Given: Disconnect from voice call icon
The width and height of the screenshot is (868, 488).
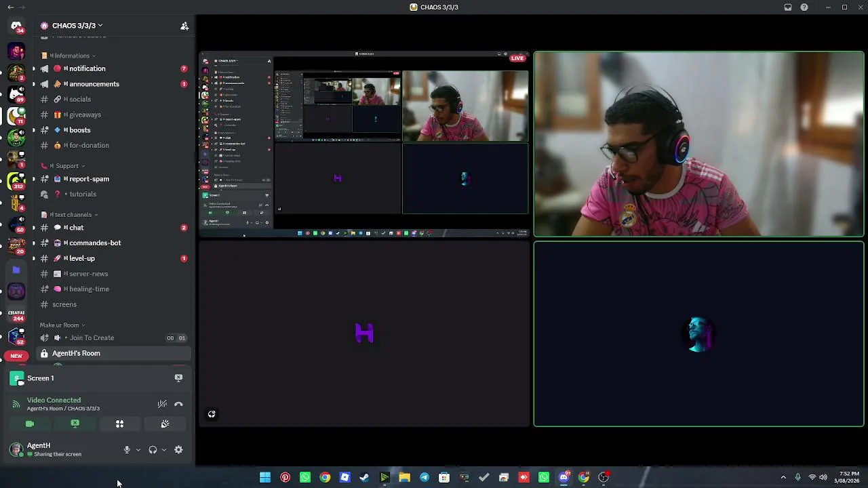Looking at the screenshot, I should coord(178,404).
